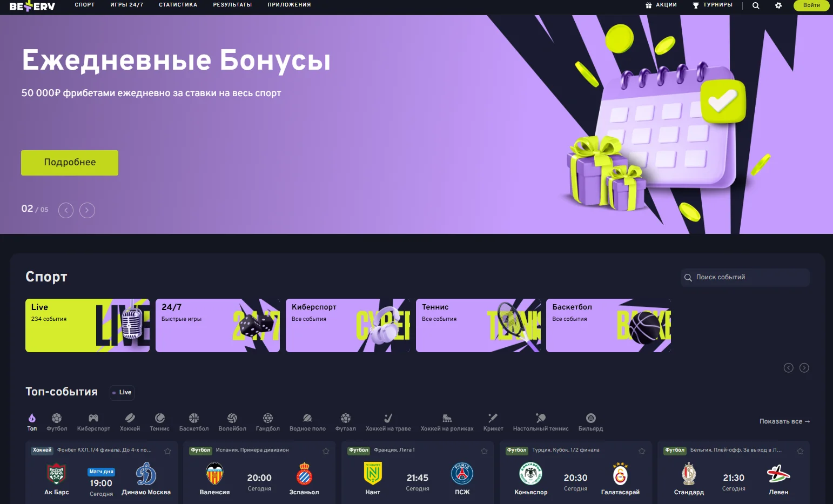The image size is (833, 504).
Task: Open the settings gear icon
Action: point(778,5)
